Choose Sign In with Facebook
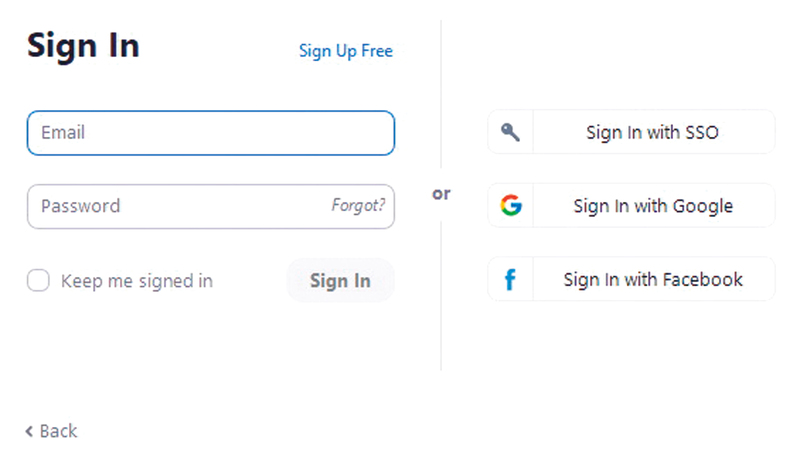 652,280
